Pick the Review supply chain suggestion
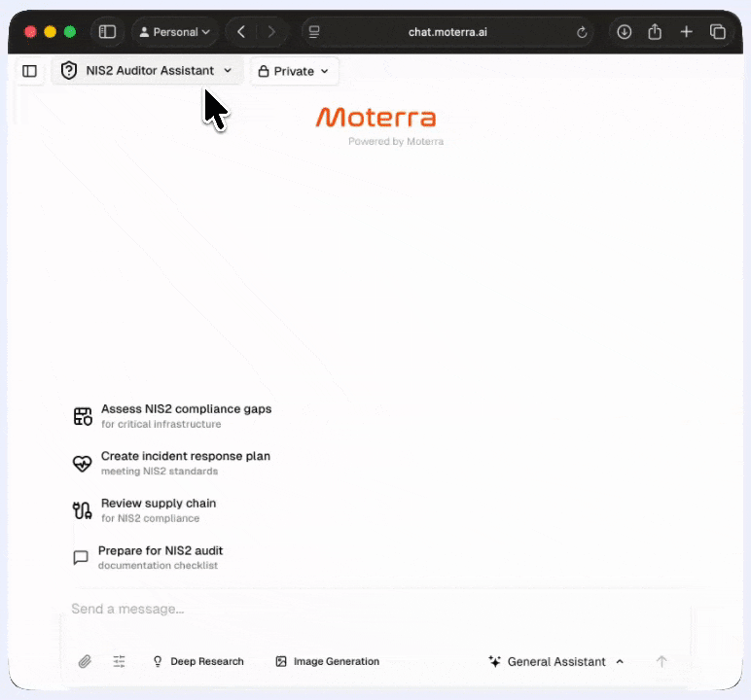This screenshot has width=751, height=700. 145,510
